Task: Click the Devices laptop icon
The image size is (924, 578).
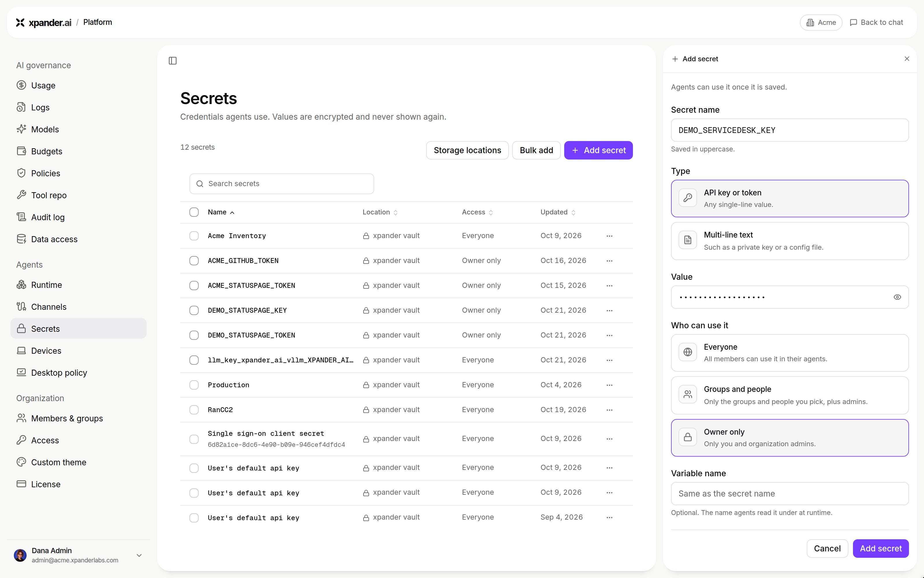Action: [21, 351]
